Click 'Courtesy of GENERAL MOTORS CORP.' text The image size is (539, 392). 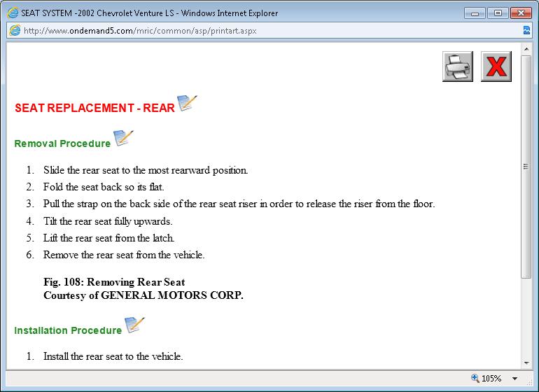click(x=143, y=295)
